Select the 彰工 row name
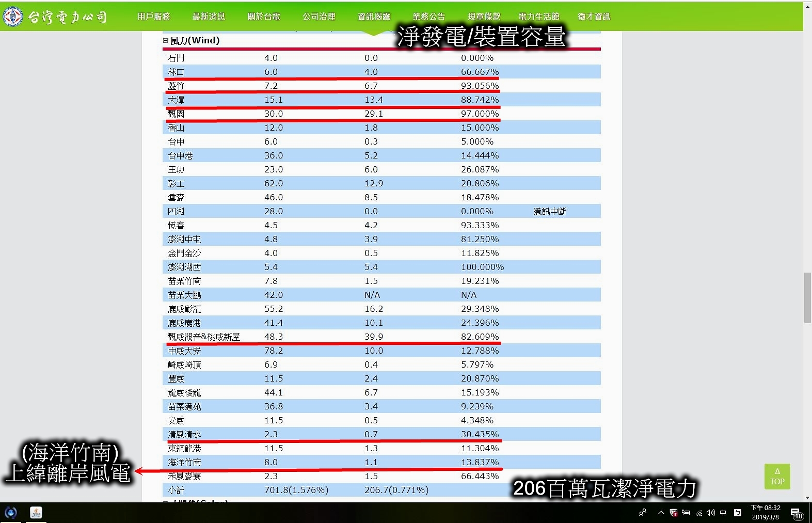Image resolution: width=812 pixels, height=523 pixels. coord(176,183)
